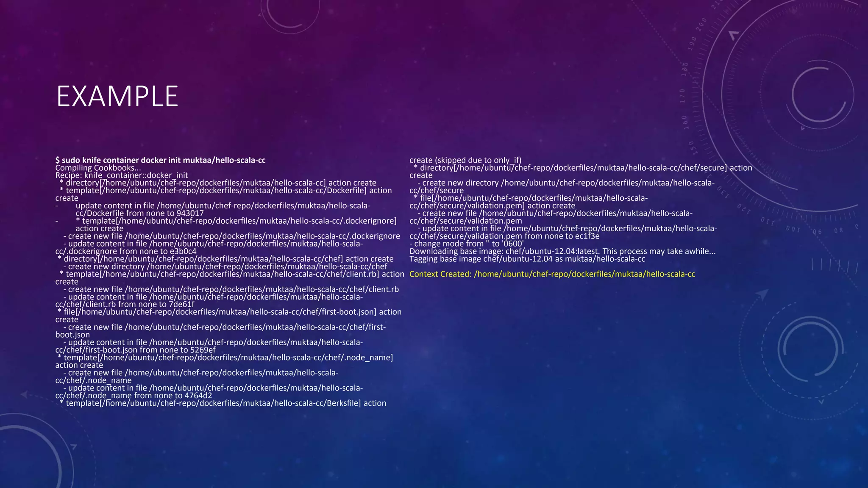Click the 'Downloading base image' line
Image resolution: width=868 pixels, height=488 pixels.
coord(562,251)
